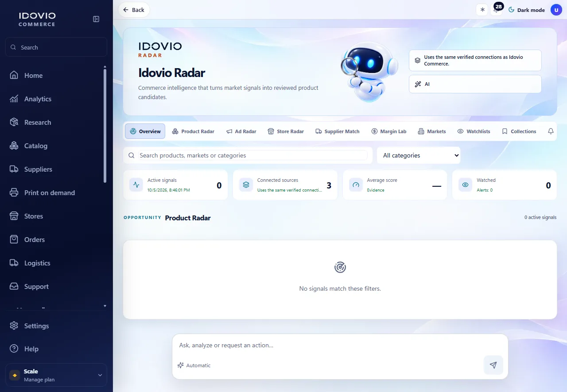Click the verified connections info card
Image resolution: width=567 pixels, height=392 pixels.
tap(475, 60)
